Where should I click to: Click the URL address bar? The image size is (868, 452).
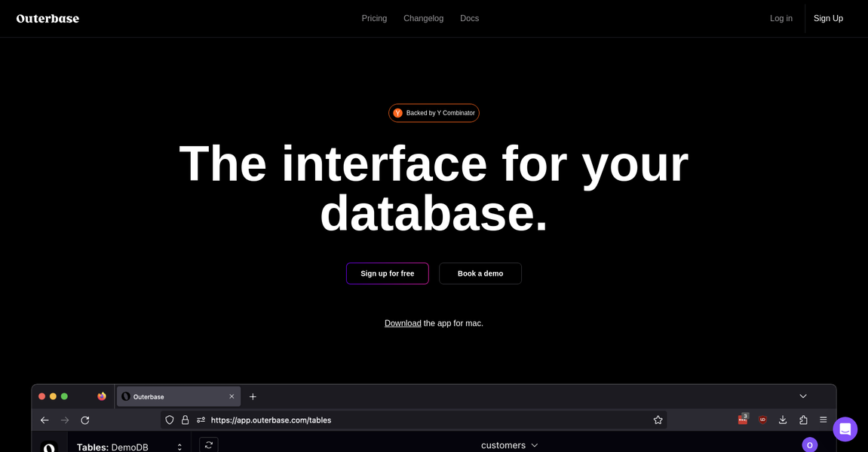[x=422, y=420]
